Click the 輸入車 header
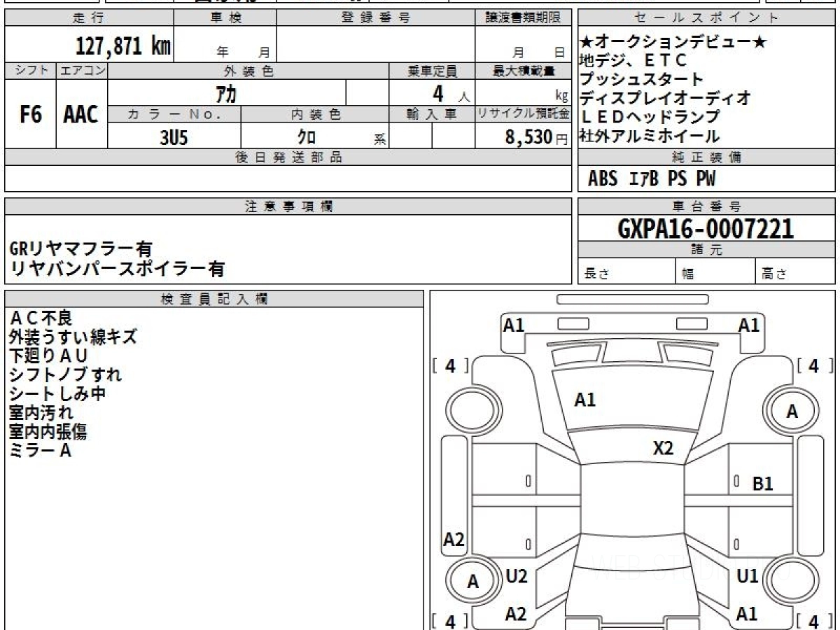840x630 pixels. click(432, 114)
